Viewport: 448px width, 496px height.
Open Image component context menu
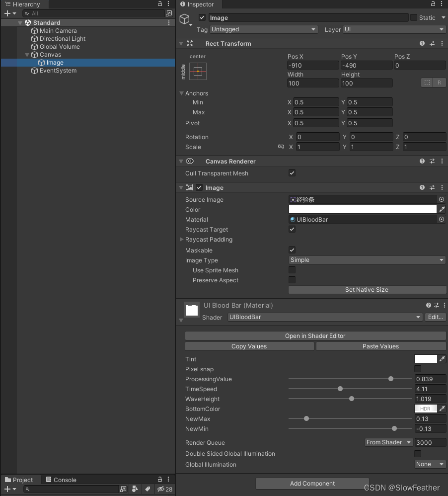point(442,187)
